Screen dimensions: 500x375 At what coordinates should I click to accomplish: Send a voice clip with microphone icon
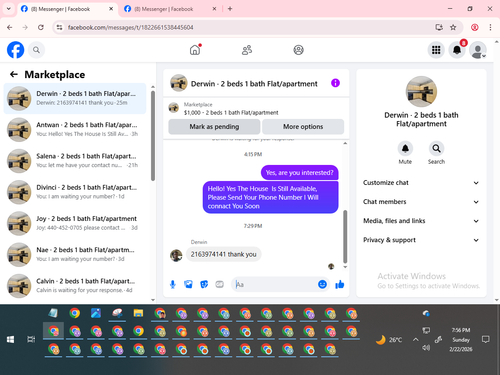tap(173, 284)
